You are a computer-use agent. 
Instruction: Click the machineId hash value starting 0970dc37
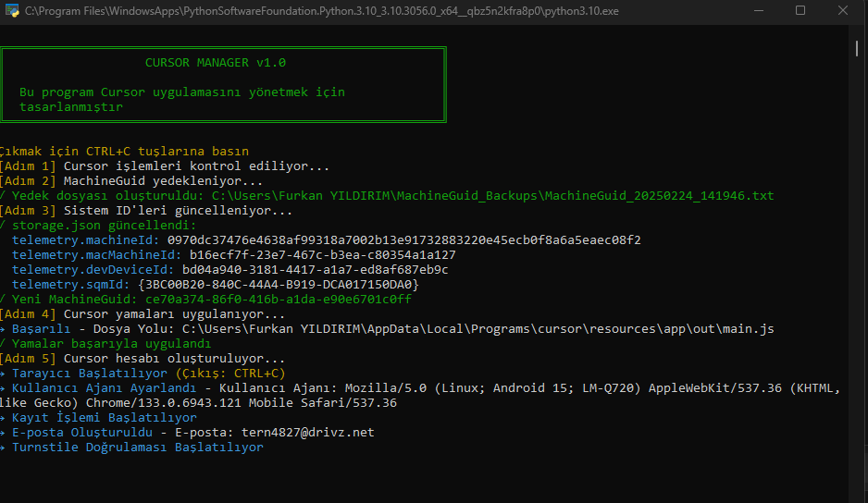coord(404,240)
